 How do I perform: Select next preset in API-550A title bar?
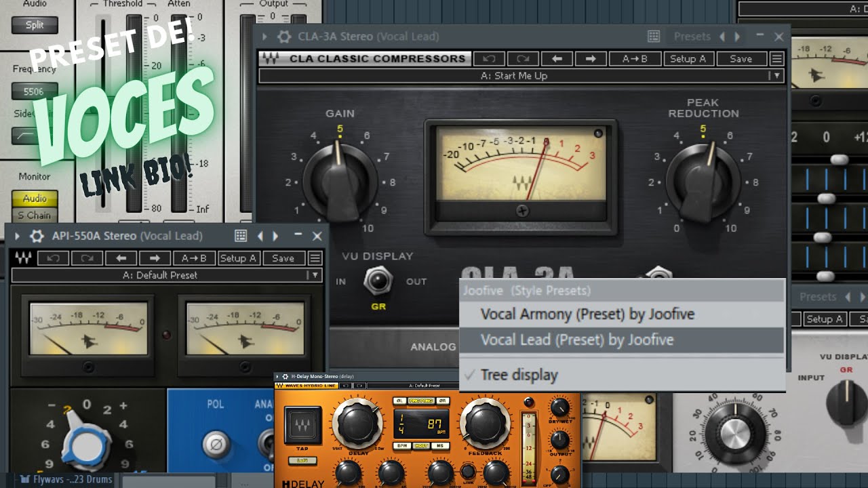(275, 236)
